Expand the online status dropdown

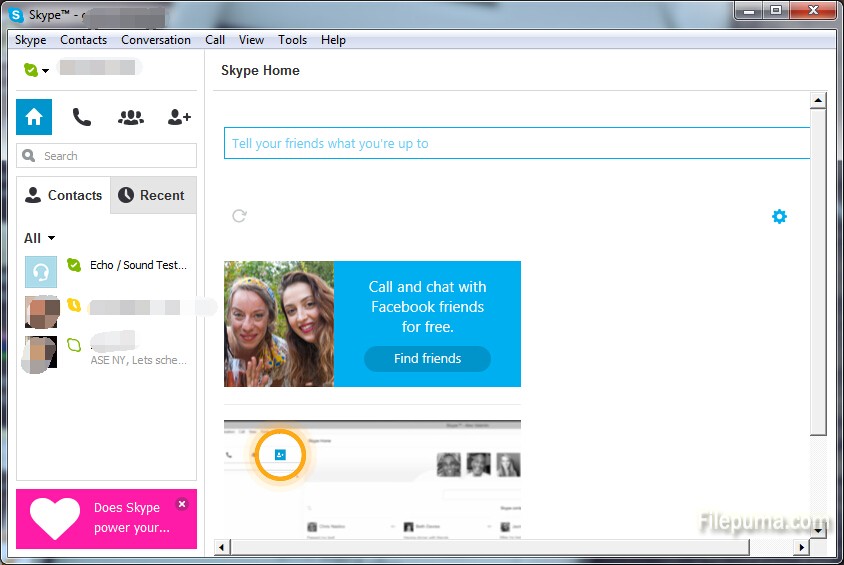37,70
